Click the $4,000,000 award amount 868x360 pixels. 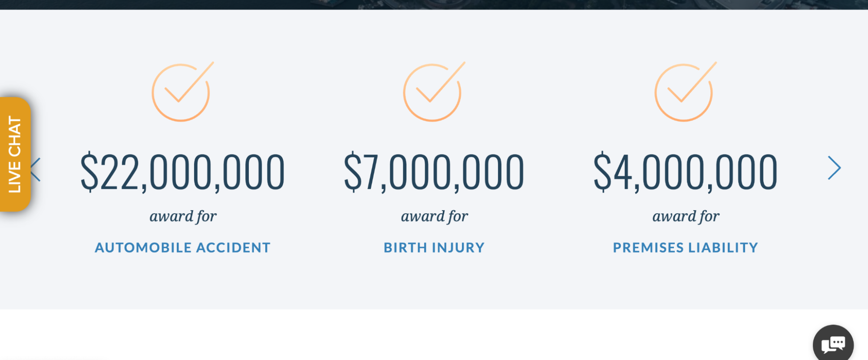685,172
